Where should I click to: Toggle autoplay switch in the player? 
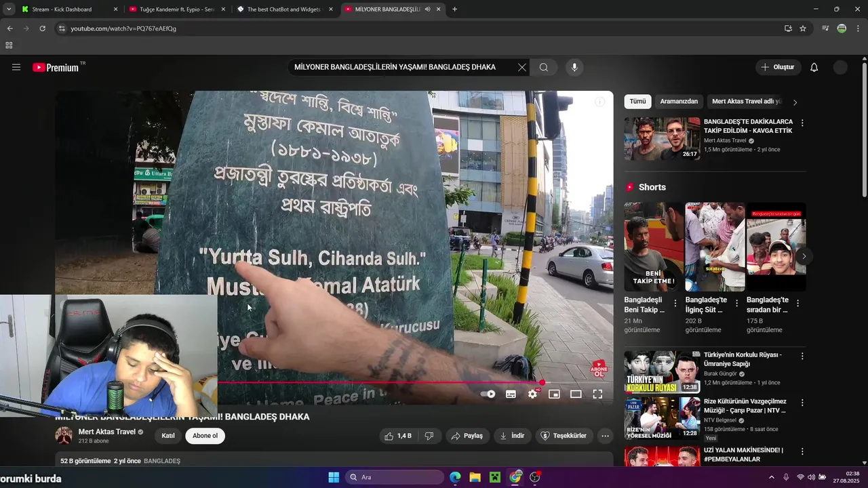(488, 394)
